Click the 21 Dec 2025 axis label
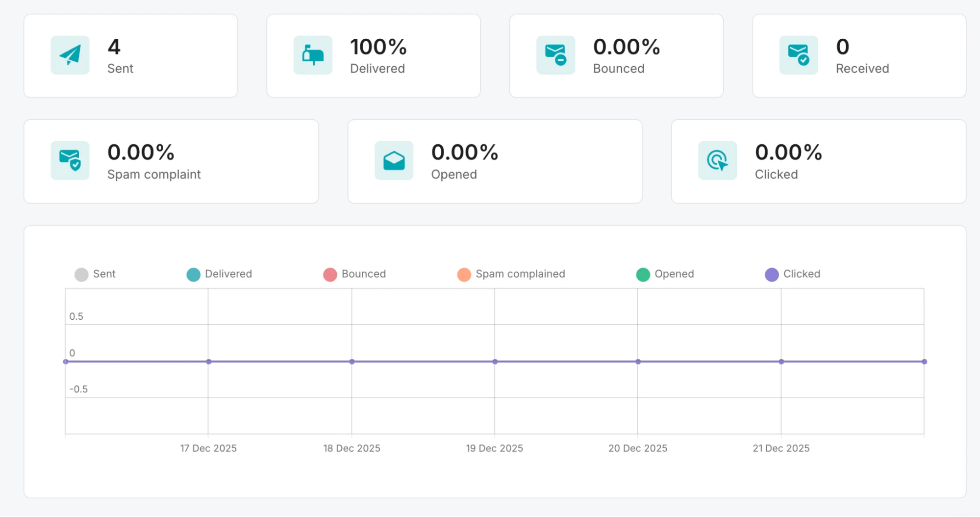This screenshot has width=980, height=517. [x=780, y=448]
